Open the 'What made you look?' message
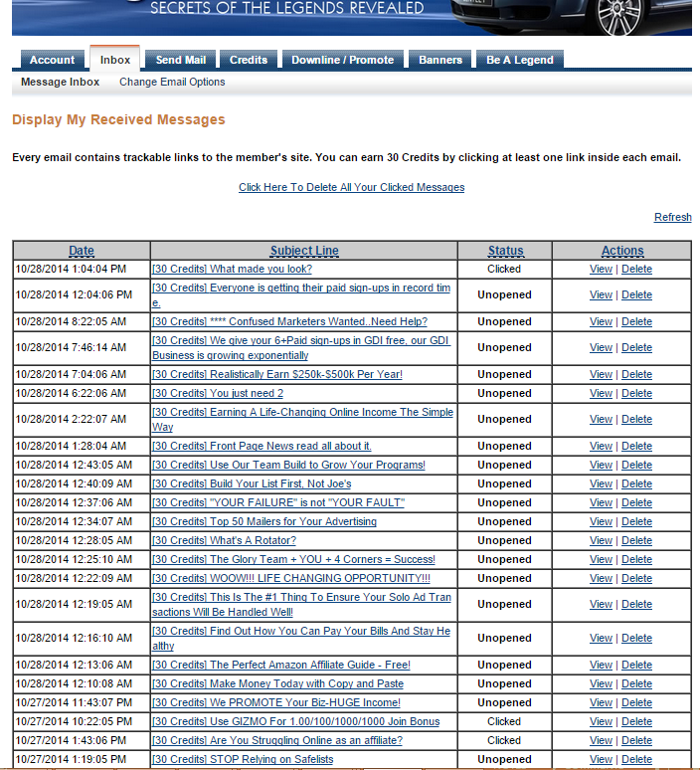The height and width of the screenshot is (770, 700). click(x=232, y=270)
